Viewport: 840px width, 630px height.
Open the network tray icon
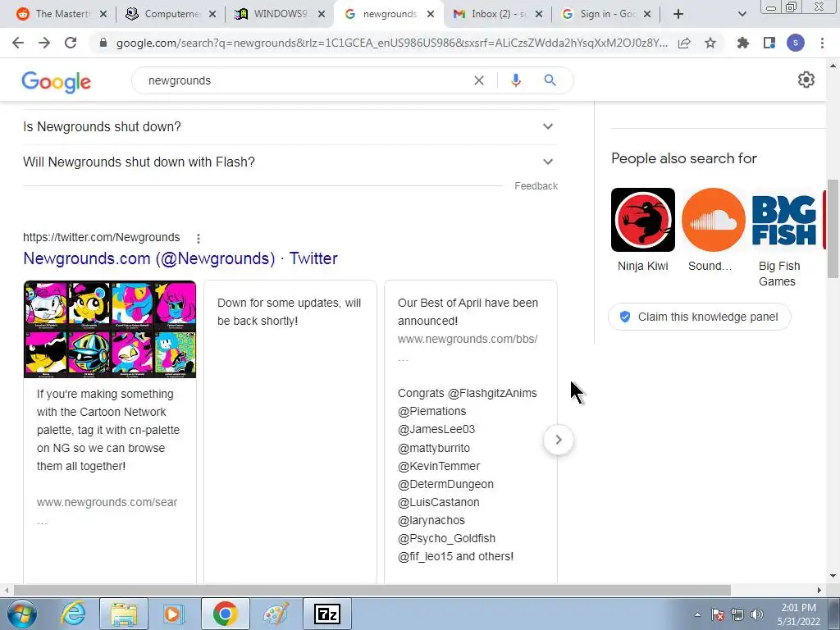(737, 614)
